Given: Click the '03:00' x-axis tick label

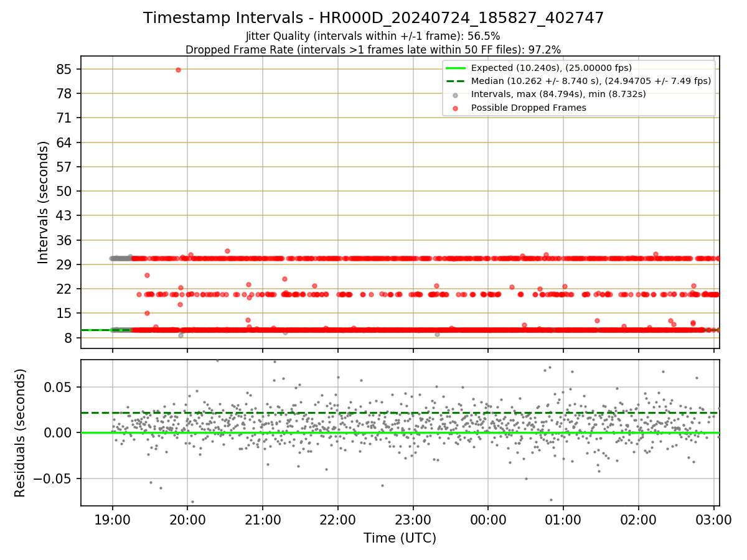Looking at the screenshot, I should click(713, 519).
